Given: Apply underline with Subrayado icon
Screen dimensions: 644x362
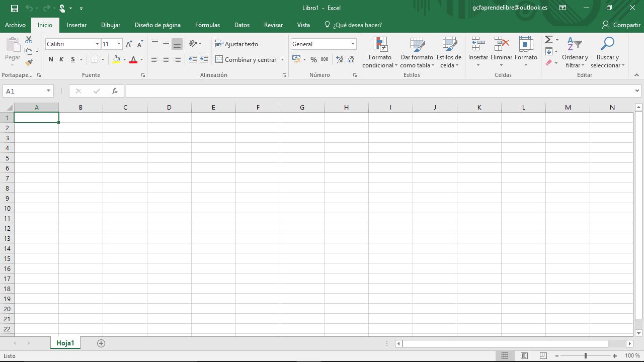Looking at the screenshot, I should [72, 59].
